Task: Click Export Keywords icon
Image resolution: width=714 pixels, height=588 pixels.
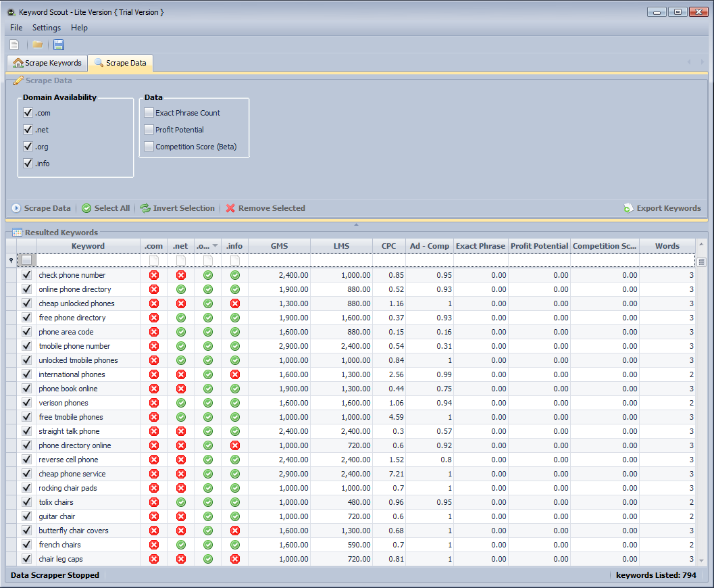Action: click(628, 208)
